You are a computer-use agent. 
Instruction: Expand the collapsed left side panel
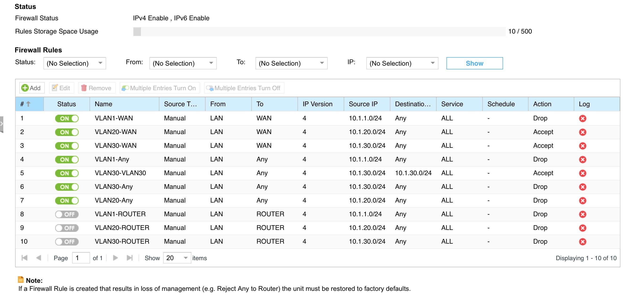coord(1,124)
